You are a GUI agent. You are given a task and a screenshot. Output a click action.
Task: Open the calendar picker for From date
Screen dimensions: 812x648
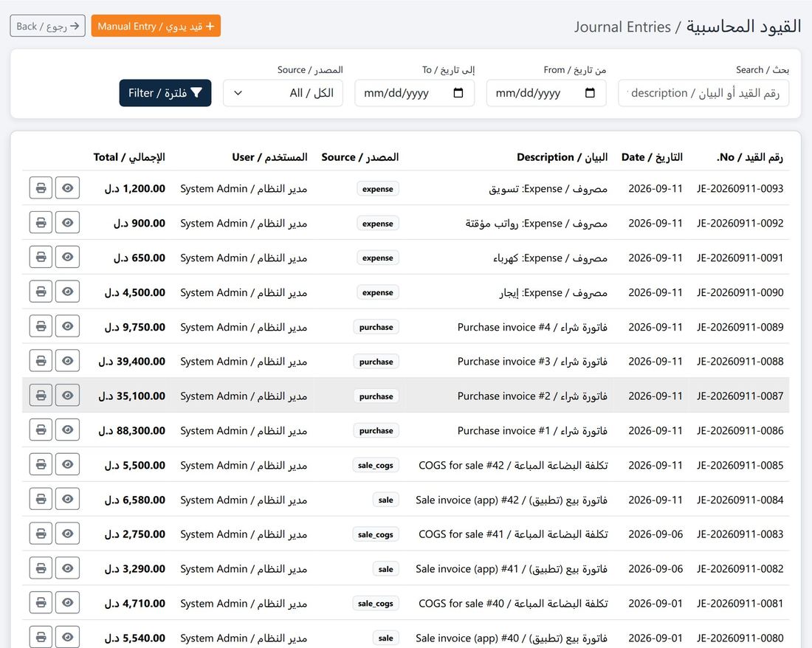point(590,93)
